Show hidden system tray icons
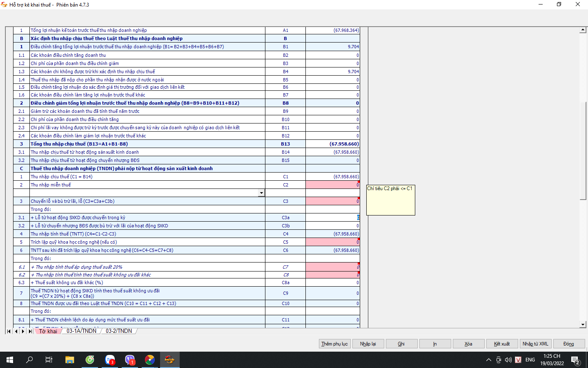Viewport: 588px width, 368px height. coord(488,360)
